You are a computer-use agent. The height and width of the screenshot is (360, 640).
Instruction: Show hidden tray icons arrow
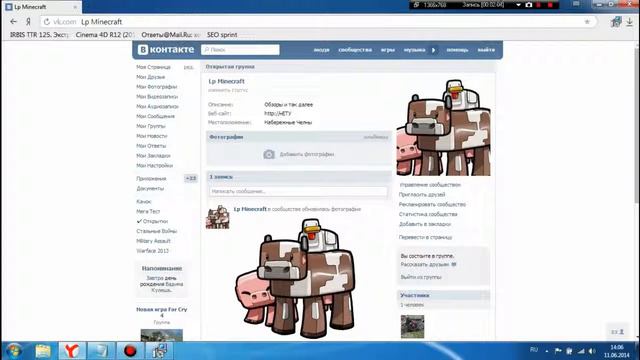coord(547,351)
